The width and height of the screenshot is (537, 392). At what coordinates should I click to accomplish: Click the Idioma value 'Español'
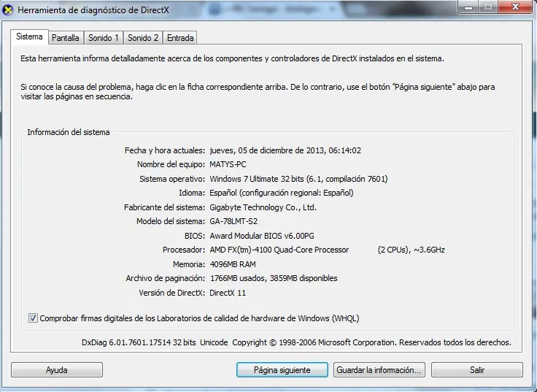tap(223, 193)
